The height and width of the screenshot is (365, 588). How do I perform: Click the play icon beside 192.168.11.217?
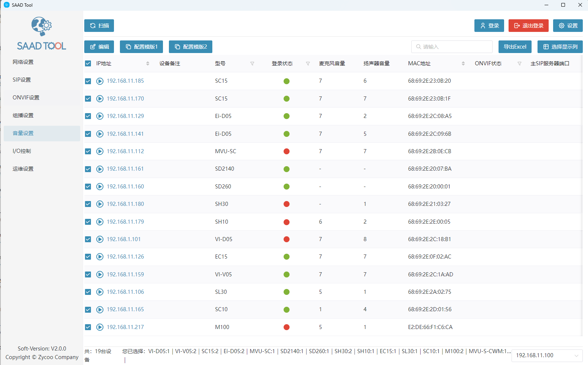[100, 327]
